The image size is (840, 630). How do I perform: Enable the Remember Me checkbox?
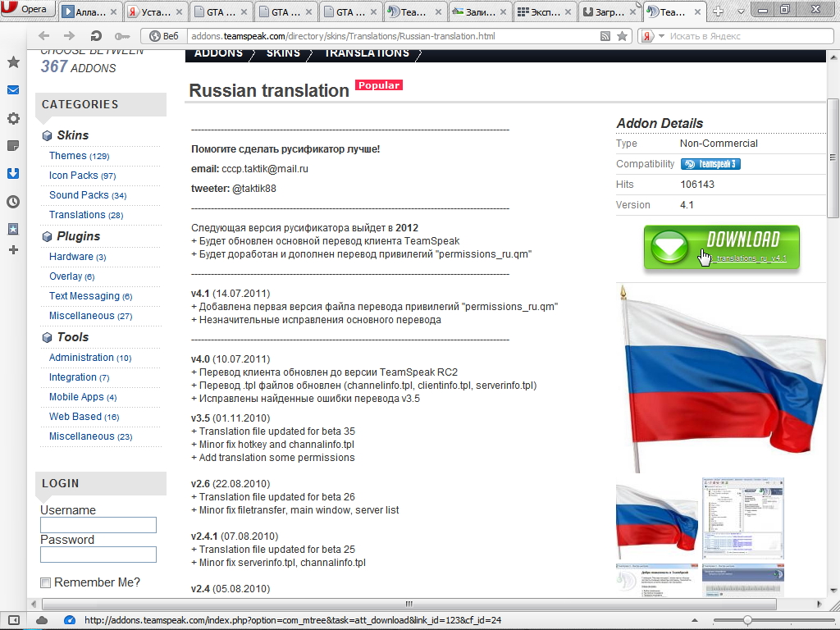click(x=46, y=582)
